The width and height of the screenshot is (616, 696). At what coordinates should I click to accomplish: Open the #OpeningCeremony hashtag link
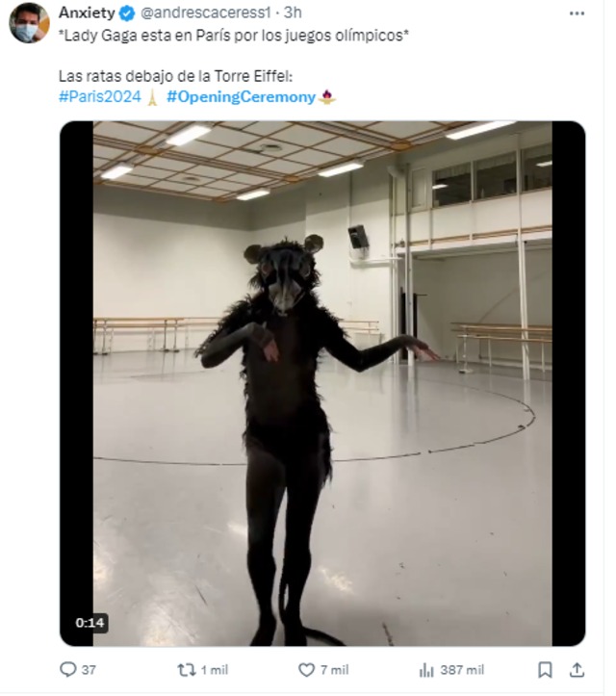pos(241,97)
